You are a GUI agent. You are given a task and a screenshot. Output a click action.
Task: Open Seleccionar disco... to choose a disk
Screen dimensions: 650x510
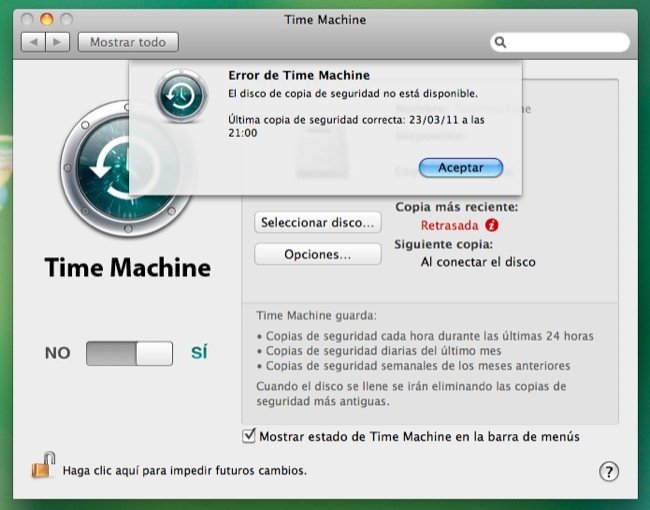pos(317,222)
